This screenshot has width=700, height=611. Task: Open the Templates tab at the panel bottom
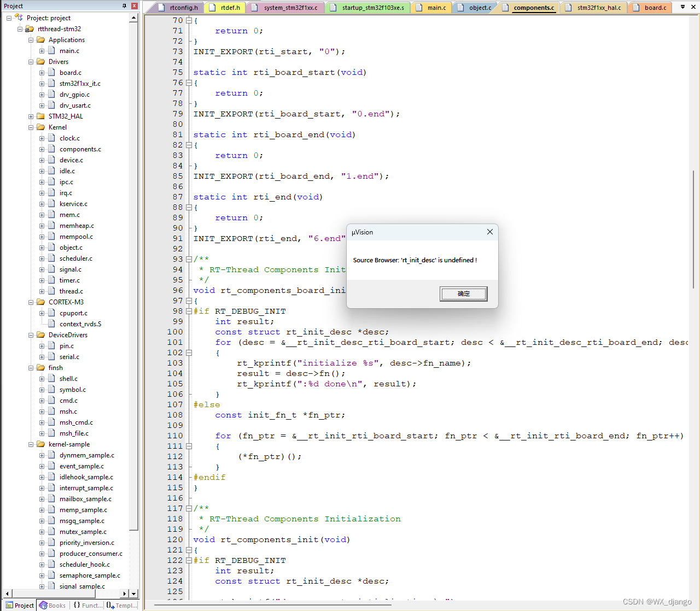(121, 605)
